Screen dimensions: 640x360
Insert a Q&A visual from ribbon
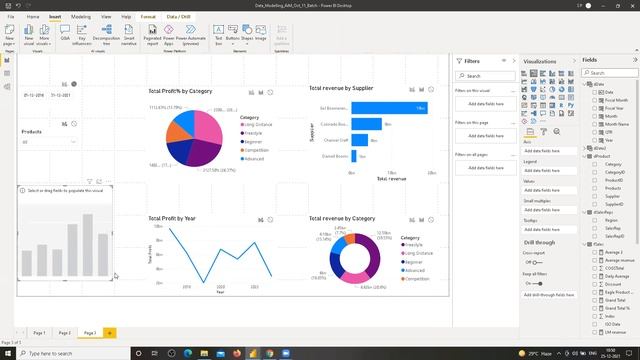tap(65, 33)
